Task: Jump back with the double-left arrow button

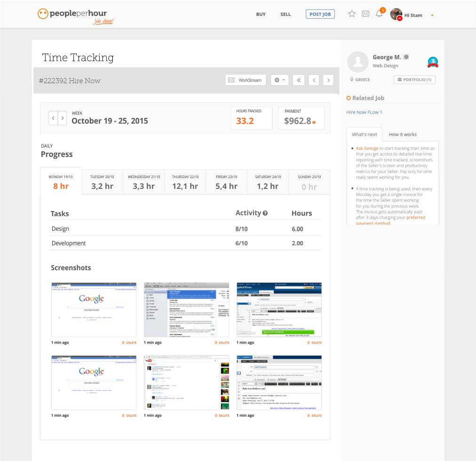Action: click(298, 80)
